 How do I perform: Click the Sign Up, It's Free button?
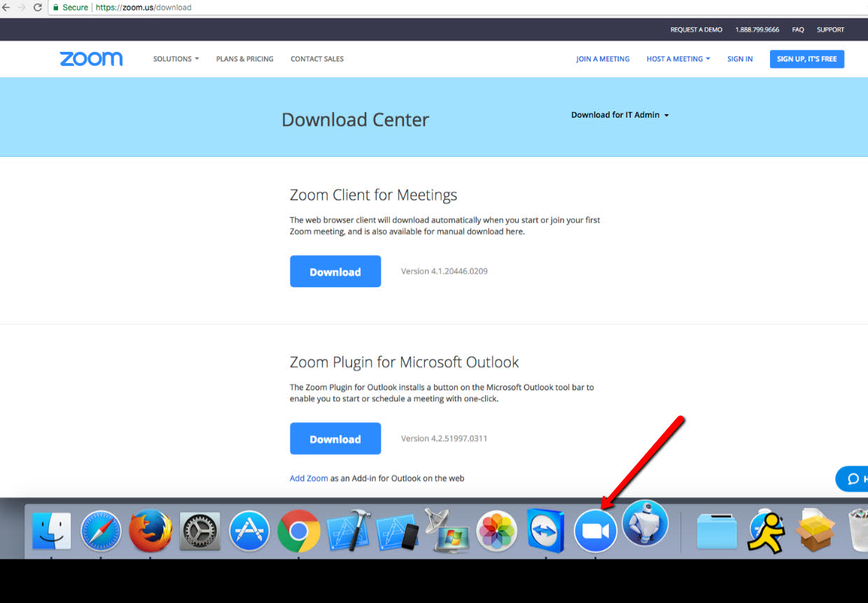tap(807, 59)
